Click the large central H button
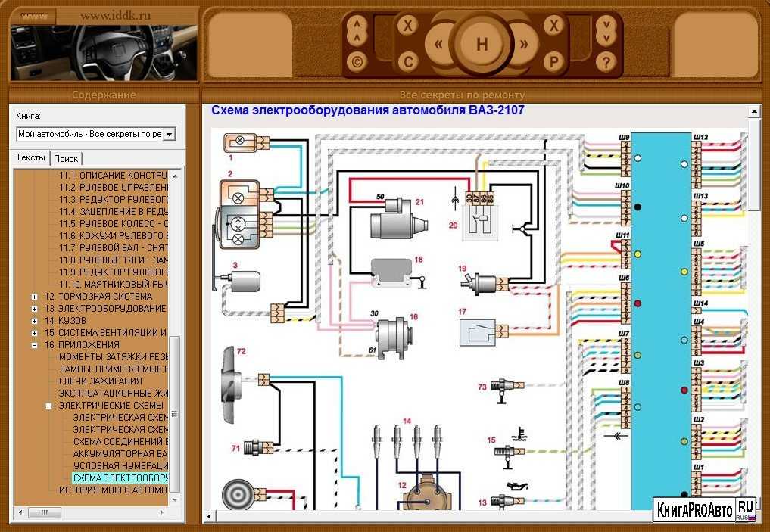The height and width of the screenshot is (532, 770). point(482,44)
